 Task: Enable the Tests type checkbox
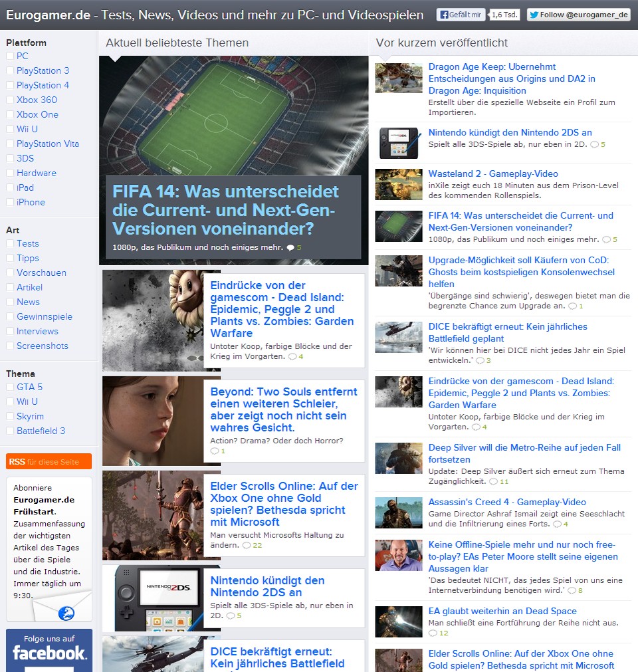coord(10,243)
